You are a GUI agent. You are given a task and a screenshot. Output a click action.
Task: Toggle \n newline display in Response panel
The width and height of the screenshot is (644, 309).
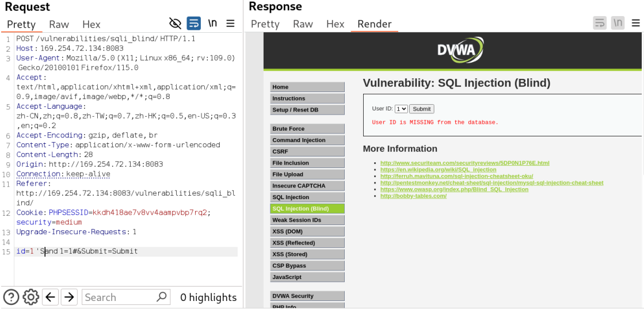click(x=618, y=24)
